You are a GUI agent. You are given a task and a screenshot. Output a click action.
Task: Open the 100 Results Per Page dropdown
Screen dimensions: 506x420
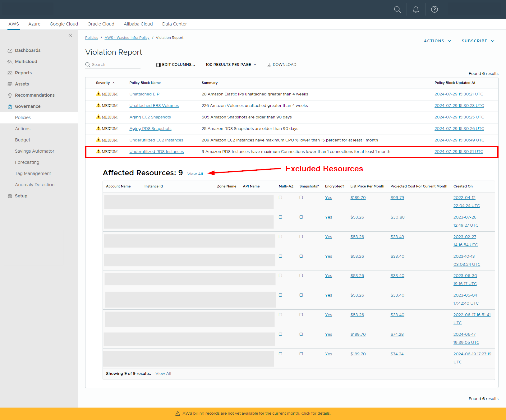coord(231,65)
